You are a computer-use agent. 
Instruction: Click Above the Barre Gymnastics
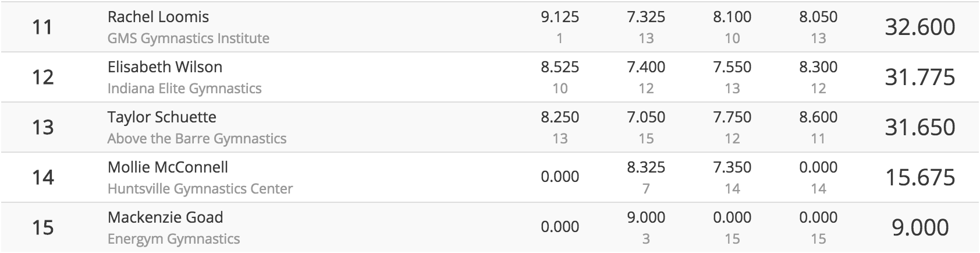pyautogui.click(x=197, y=139)
